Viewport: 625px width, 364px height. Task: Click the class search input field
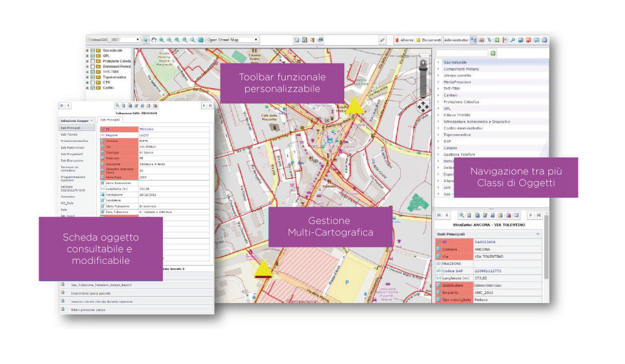462,53
